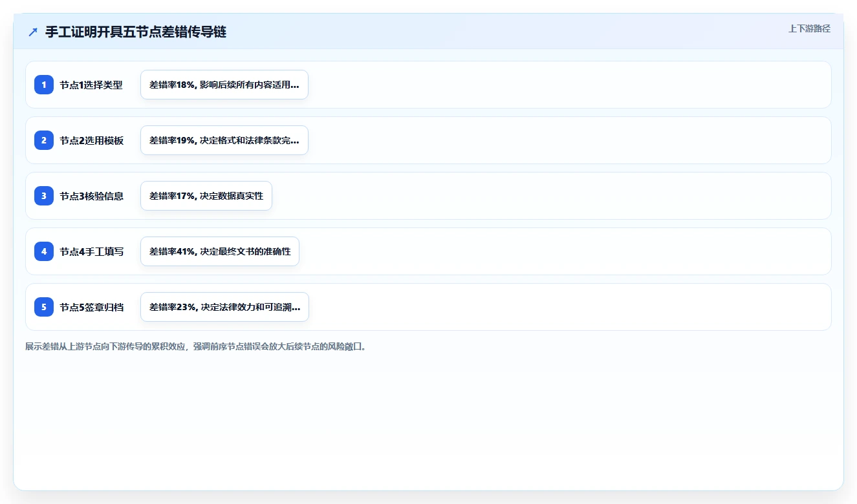Select the 节点1选择类型 label
Viewport: 857px width, 504px height.
[91, 85]
